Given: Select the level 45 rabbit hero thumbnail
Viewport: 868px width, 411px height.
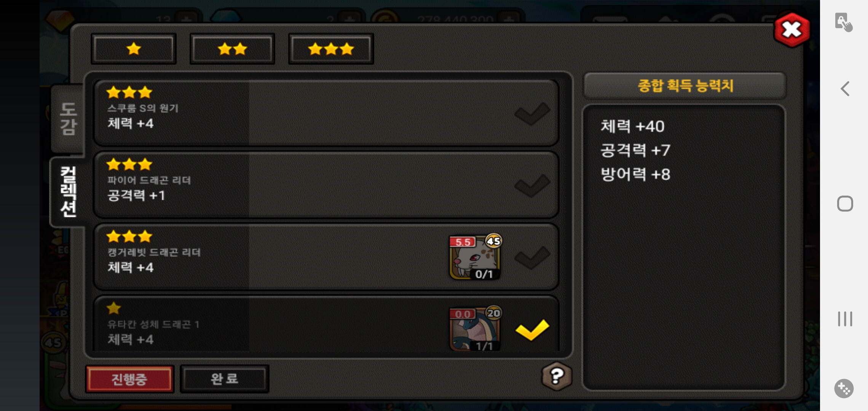Looking at the screenshot, I should coord(475,257).
